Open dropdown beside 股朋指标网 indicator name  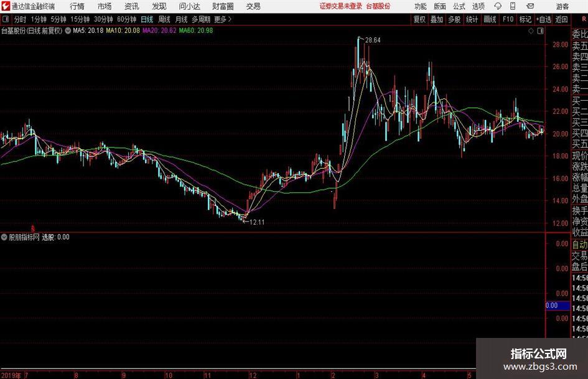point(4,237)
